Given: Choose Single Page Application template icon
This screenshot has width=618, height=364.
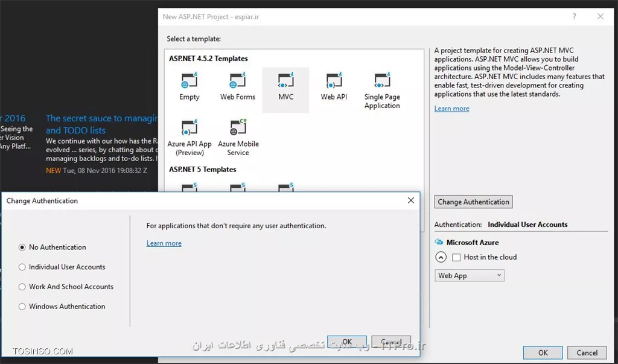Looking at the screenshot, I should tap(382, 80).
